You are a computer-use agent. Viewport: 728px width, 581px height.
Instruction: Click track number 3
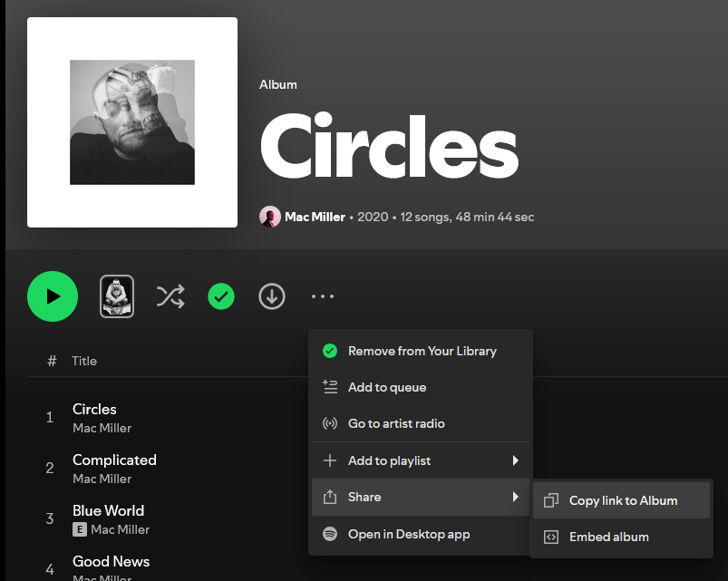[x=50, y=518]
